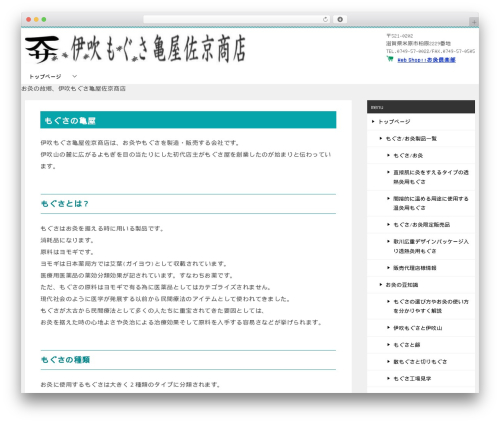
Task: Open もぐさ/お灸用品販売品 sidebar link
Action: (421, 225)
